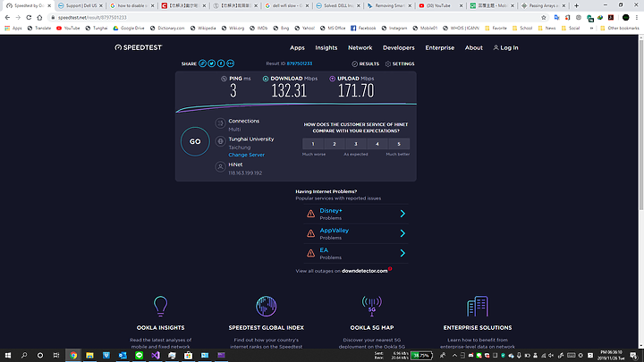Open Speedtest Settings
Screen dimensions: 644x362
point(400,64)
